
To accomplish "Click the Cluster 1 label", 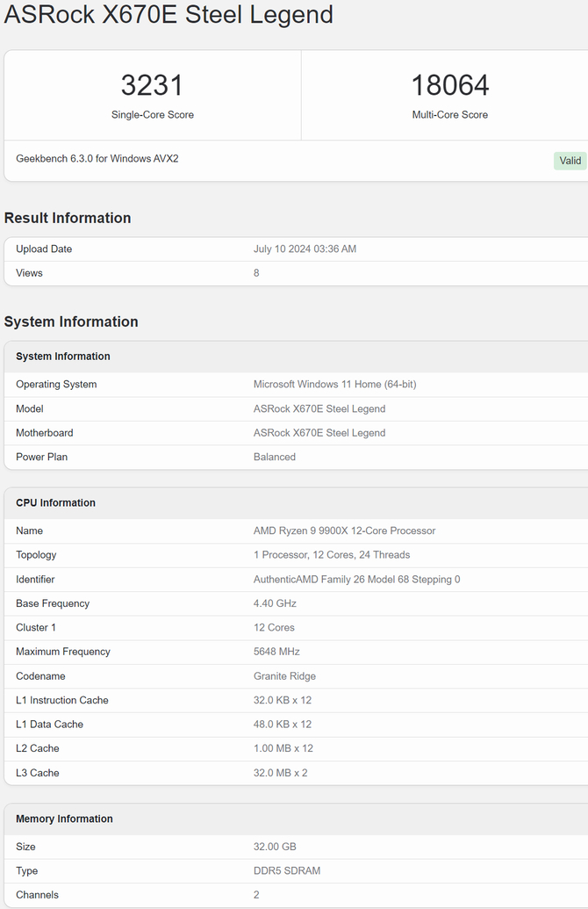I will click(36, 628).
